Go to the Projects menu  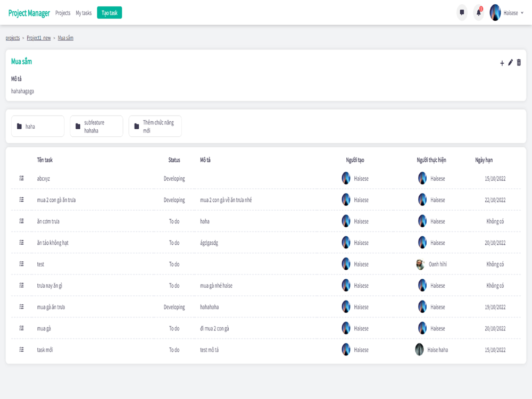click(63, 13)
